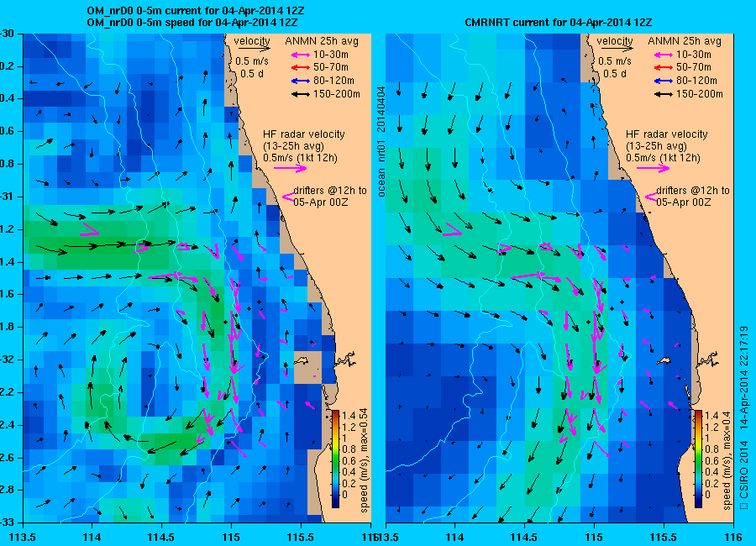Click drifter marker symbol in CMRNRT legend
This screenshot has width=756, height=546.
pyautogui.click(x=651, y=197)
